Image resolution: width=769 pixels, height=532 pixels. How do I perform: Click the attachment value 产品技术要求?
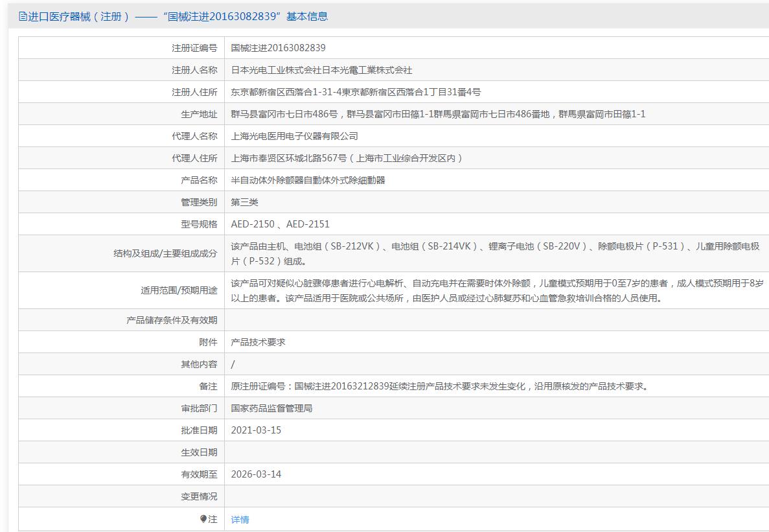258,342
